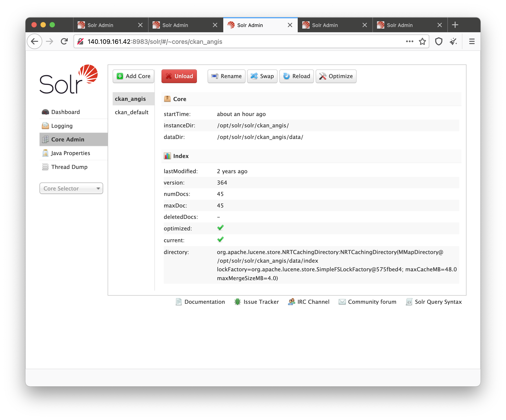This screenshot has width=506, height=420.
Task: Open a new browser tab
Action: point(455,25)
